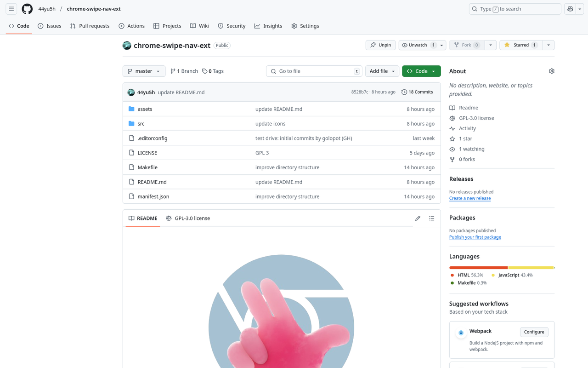
Task: Click the pencil edit README icon
Action: pos(418,218)
